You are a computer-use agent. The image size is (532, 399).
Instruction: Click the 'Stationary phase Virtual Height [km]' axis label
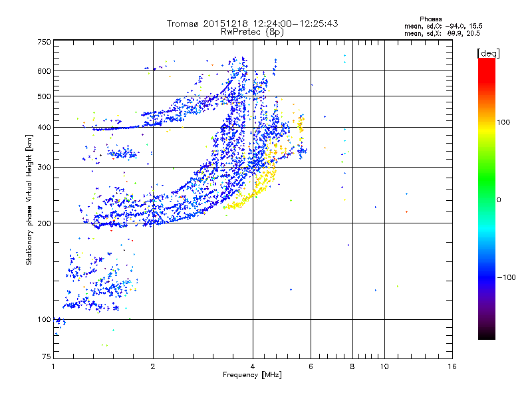pos(29,199)
